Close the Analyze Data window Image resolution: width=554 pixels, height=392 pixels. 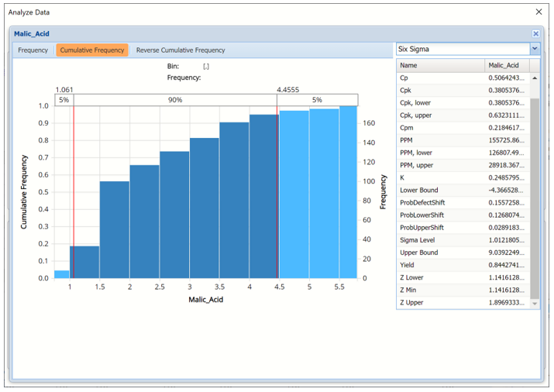tap(539, 12)
